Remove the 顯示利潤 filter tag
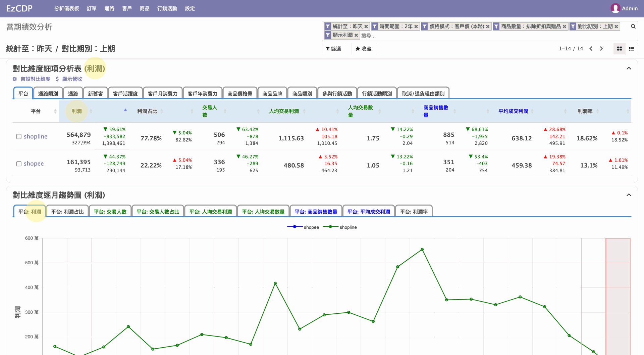The image size is (644, 355). [356, 35]
